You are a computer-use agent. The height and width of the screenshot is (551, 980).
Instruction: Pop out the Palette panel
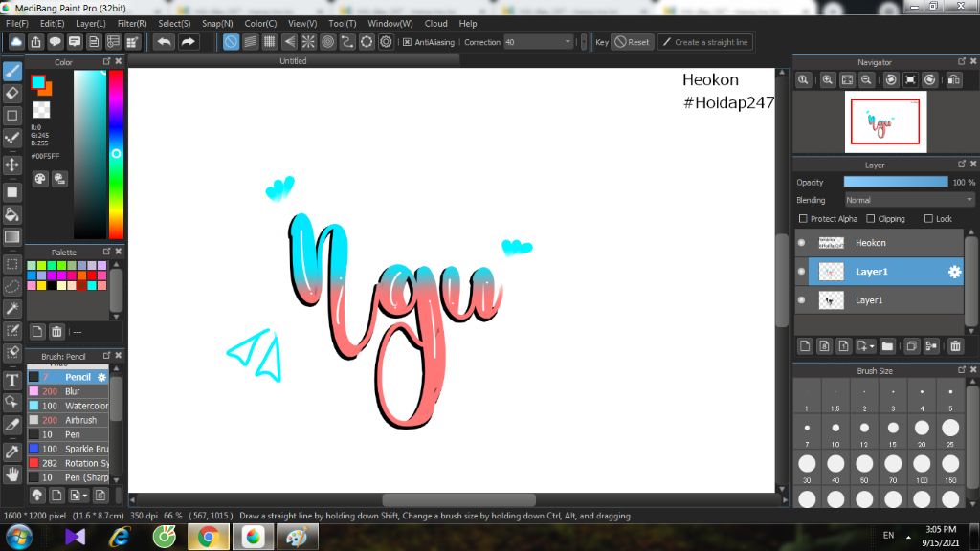(x=106, y=252)
